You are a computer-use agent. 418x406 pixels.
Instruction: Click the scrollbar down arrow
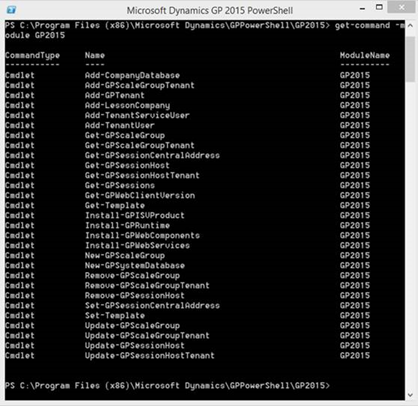[410, 395]
